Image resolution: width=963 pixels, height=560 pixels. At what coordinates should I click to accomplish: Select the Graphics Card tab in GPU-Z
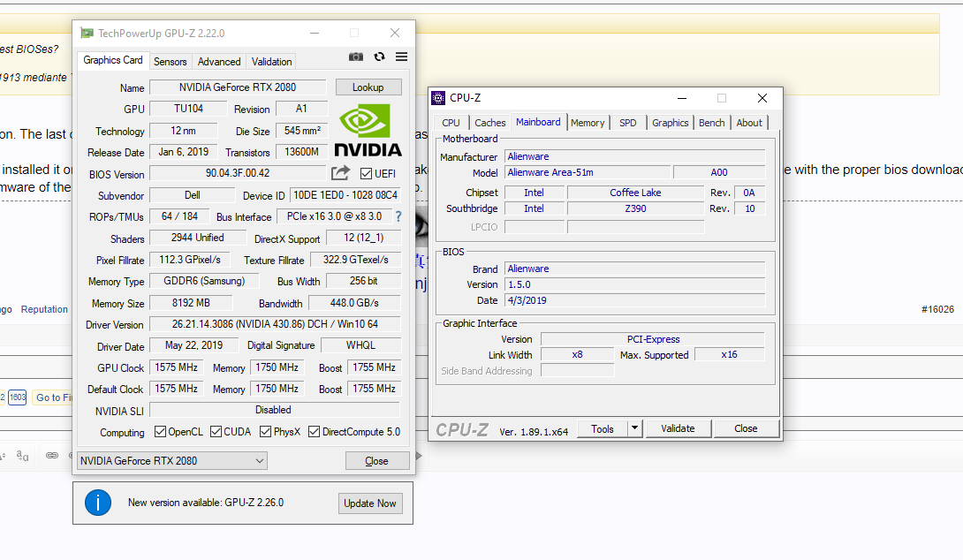(113, 60)
